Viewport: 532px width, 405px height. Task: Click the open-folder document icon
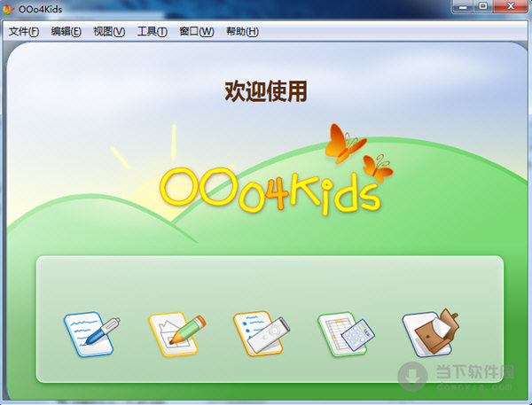(431, 332)
